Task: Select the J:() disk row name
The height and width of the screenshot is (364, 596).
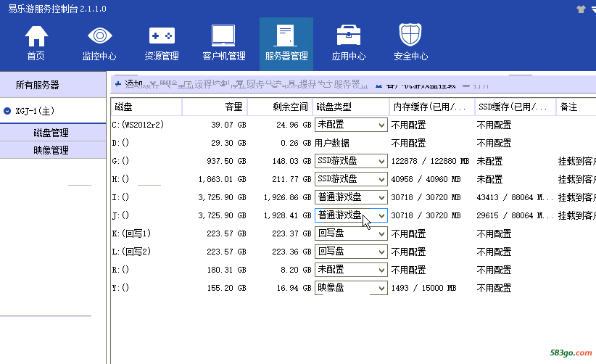Action: point(120,215)
